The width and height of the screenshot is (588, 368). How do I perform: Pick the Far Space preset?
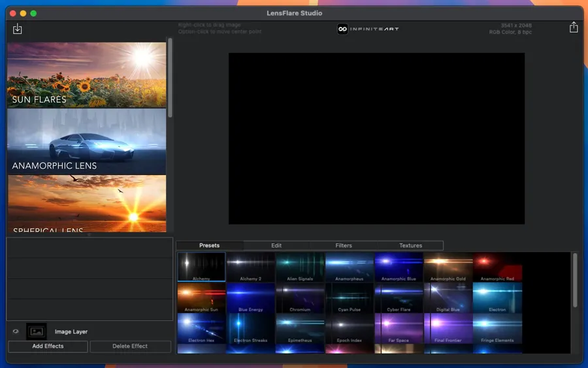(x=398, y=329)
